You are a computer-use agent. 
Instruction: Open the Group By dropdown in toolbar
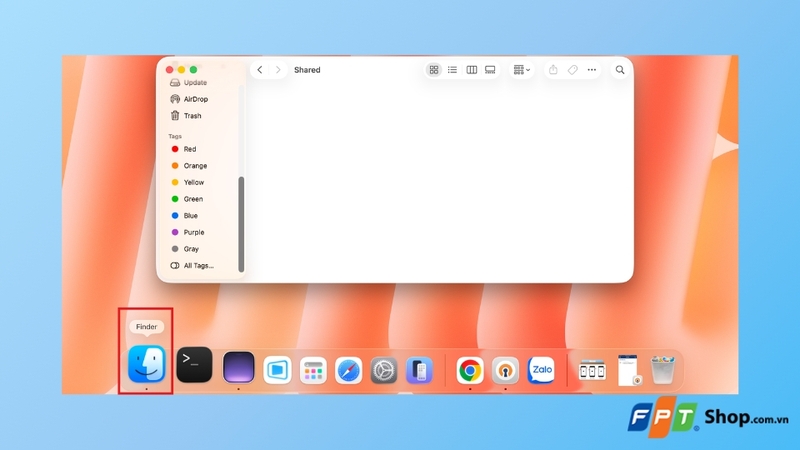tap(521, 70)
